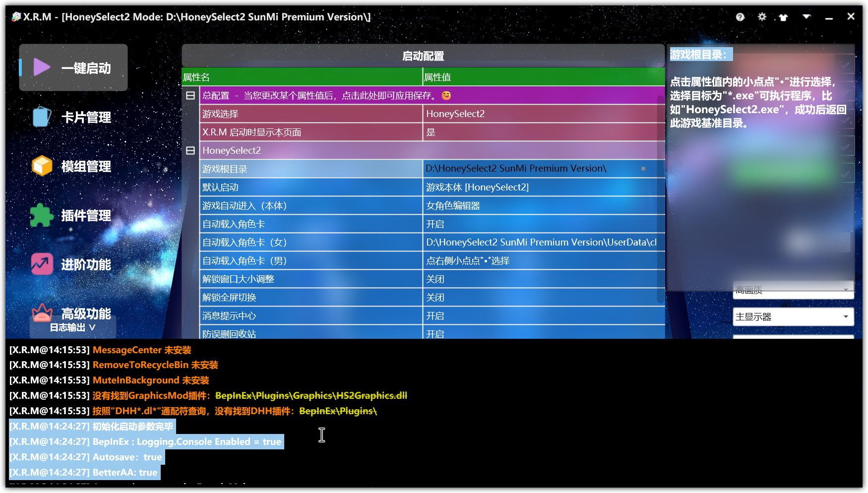Screen dimensions: 868x493
Task: Open the 高画质 quality dropdown
Action: pyautogui.click(x=793, y=290)
